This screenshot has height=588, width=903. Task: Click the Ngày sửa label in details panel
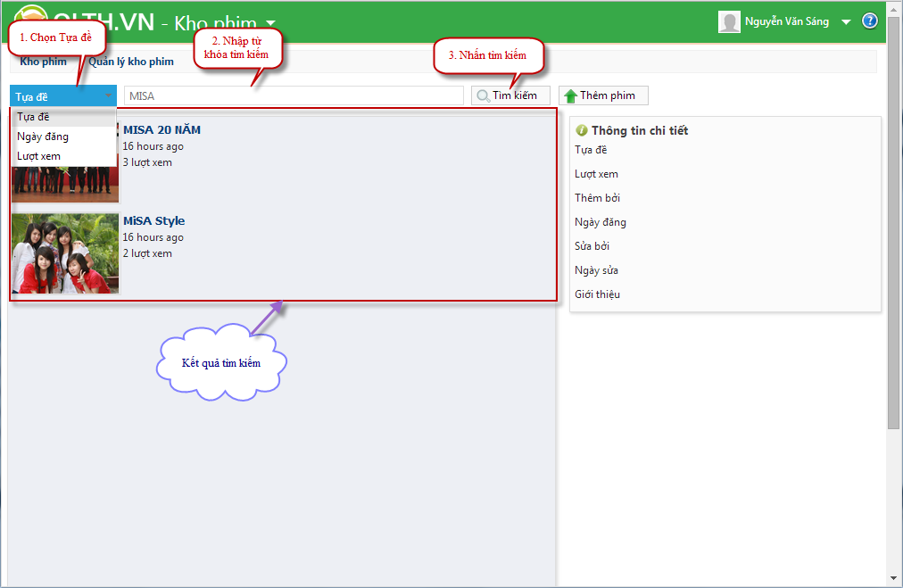pos(596,270)
